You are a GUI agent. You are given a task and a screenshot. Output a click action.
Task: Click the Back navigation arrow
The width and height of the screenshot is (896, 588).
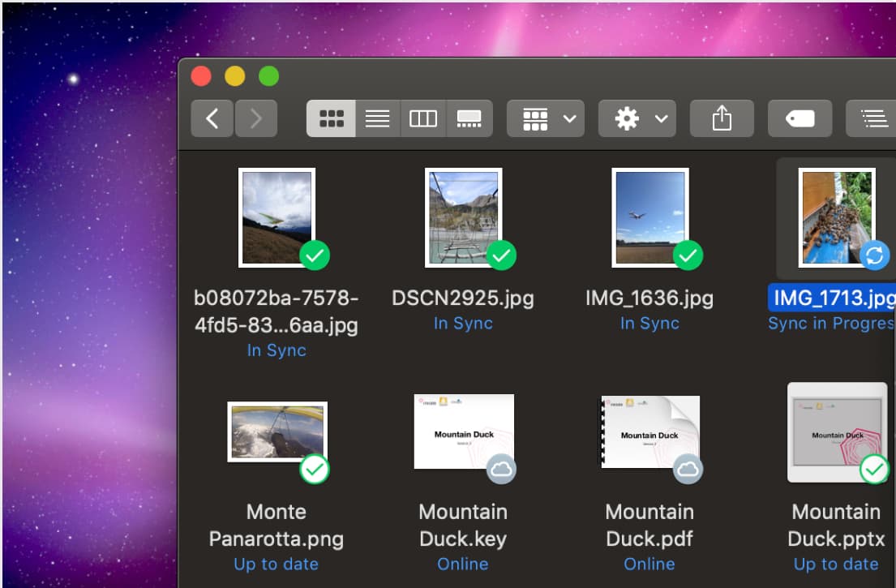tap(212, 119)
